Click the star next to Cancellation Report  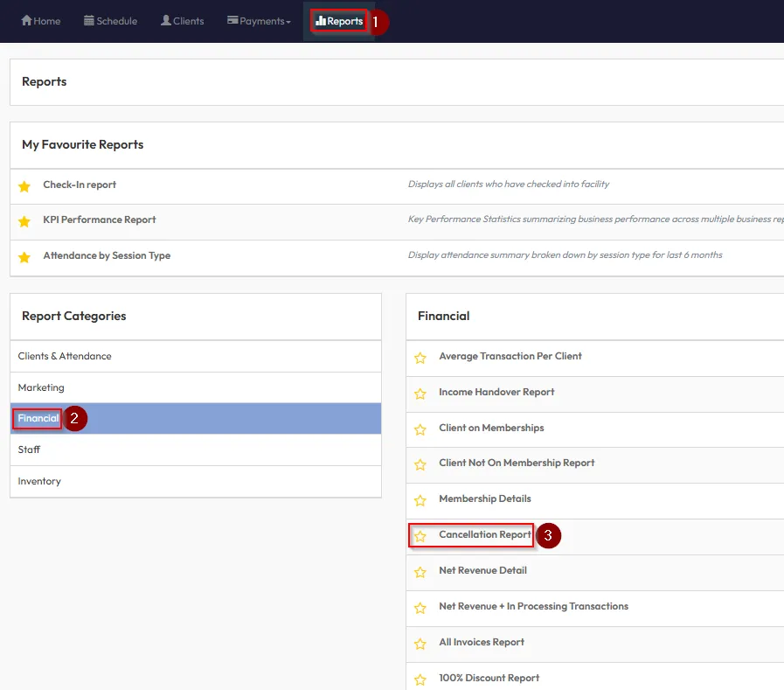click(x=420, y=536)
